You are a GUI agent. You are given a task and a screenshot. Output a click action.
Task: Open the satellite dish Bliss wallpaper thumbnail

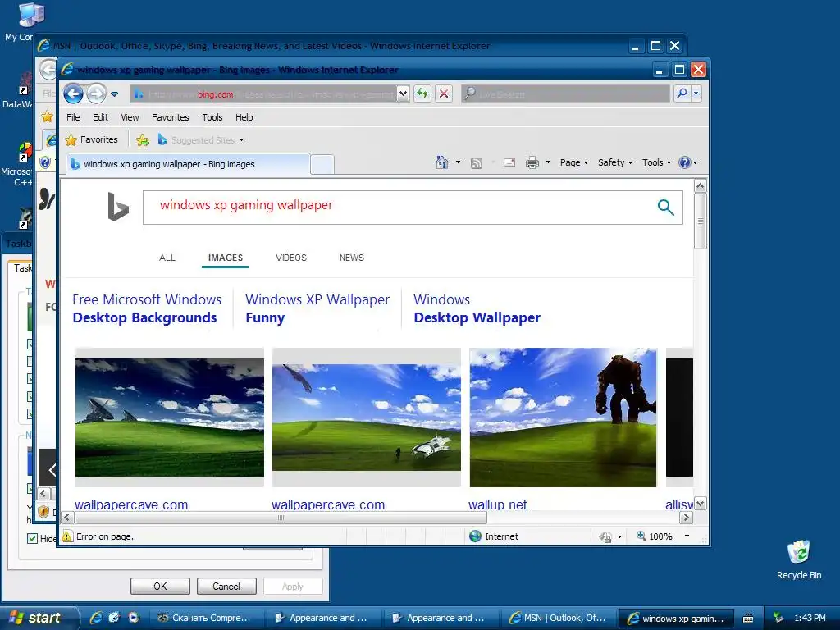169,418
